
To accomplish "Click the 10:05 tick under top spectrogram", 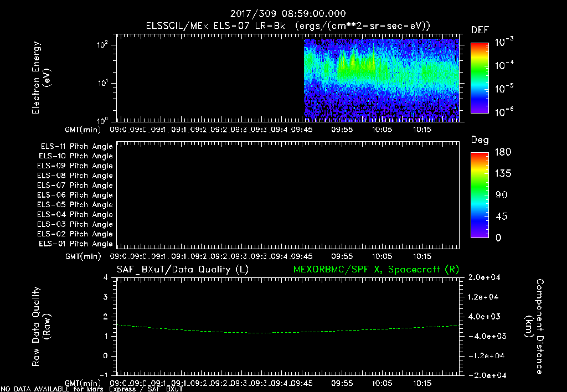I will 382,130.
